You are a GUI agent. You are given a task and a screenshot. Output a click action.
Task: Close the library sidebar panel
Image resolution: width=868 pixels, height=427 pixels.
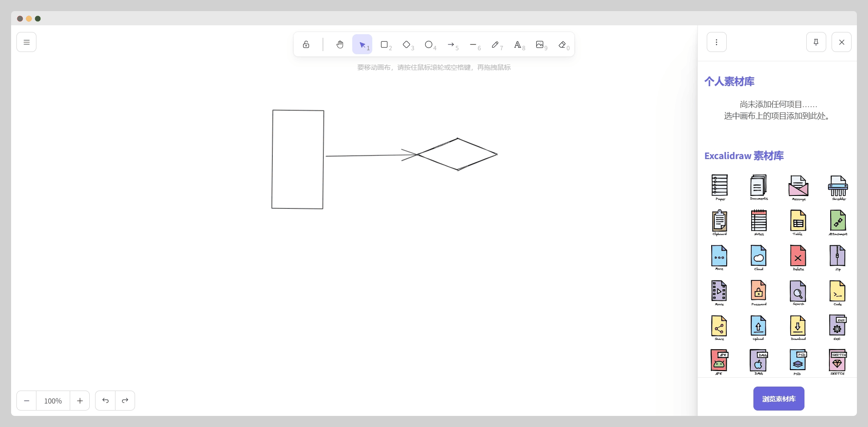(841, 42)
